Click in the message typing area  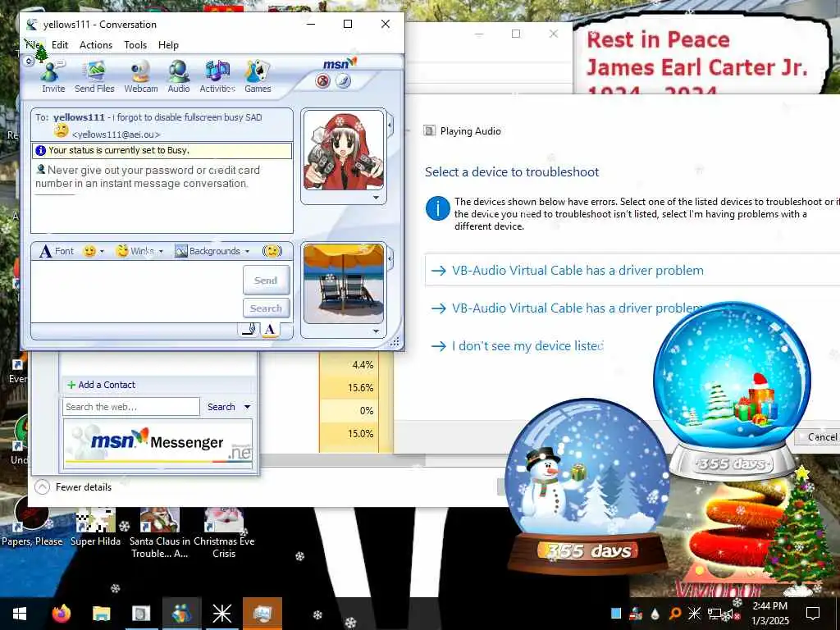pyautogui.click(x=137, y=291)
